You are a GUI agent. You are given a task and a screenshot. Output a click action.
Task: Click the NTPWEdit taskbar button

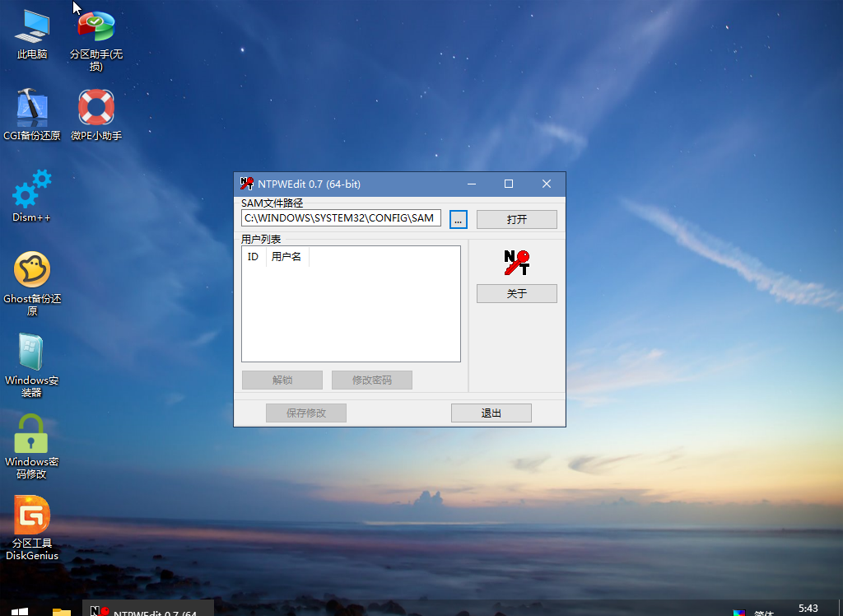pyautogui.click(x=148, y=610)
